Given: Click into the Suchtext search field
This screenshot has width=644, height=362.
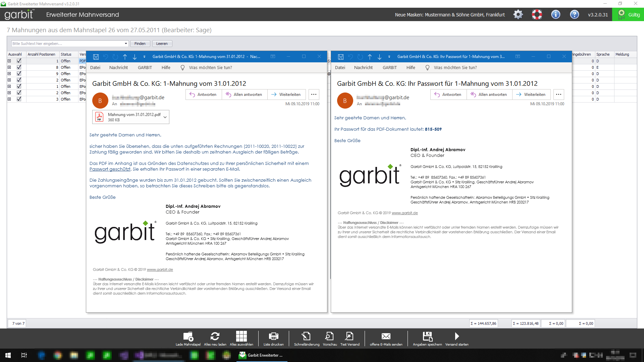Looking at the screenshot, I should coord(67,44).
